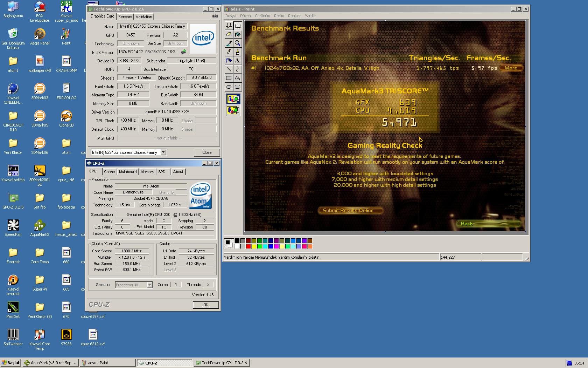The width and height of the screenshot is (588, 368).
Task: Switch to TechPowerUp GPU-Z taskbar button
Action: [222, 363]
